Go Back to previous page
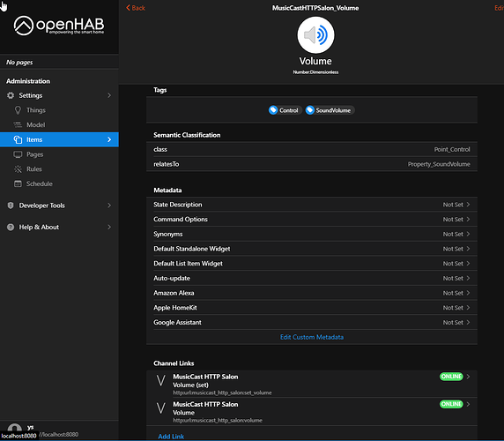 [x=136, y=8]
